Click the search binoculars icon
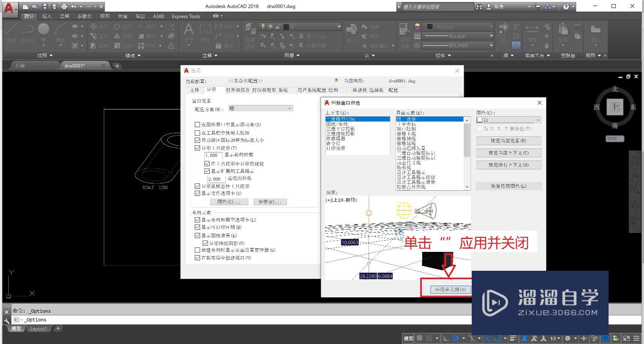Screen dimensions: 644x344 (x=479, y=6)
